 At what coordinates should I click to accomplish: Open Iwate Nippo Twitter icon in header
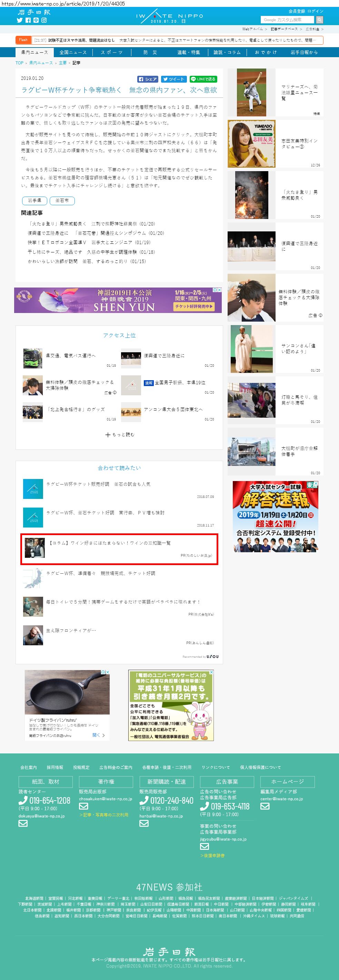coord(20,20)
